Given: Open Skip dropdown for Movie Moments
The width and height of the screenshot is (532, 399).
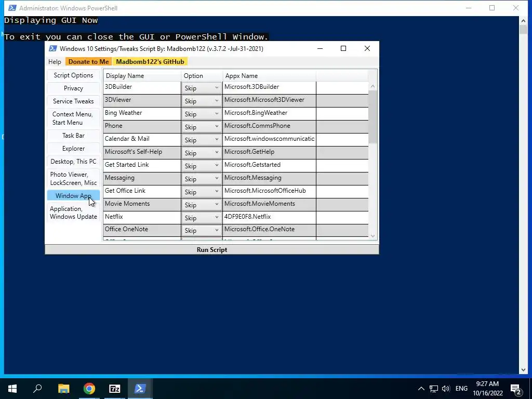Looking at the screenshot, I should point(202,205).
